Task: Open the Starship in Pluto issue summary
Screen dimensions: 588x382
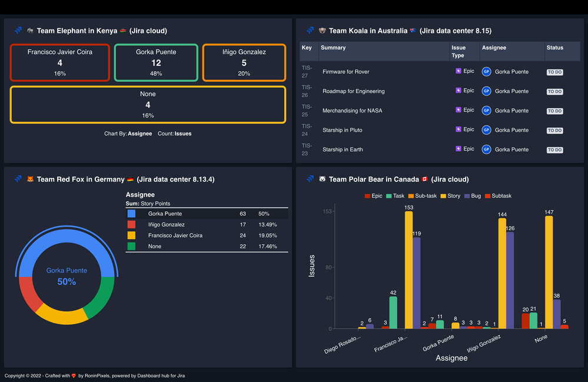Action: (343, 130)
